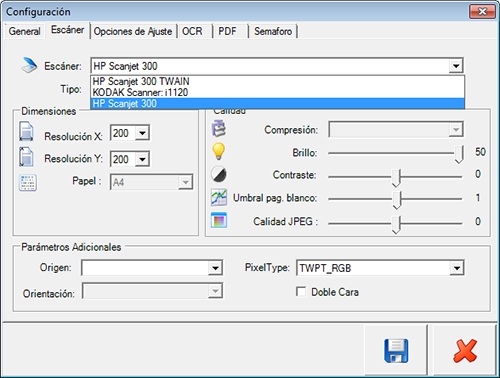500x378 pixels.
Task: Click the Escáner combo box text field
Action: tap(270, 66)
